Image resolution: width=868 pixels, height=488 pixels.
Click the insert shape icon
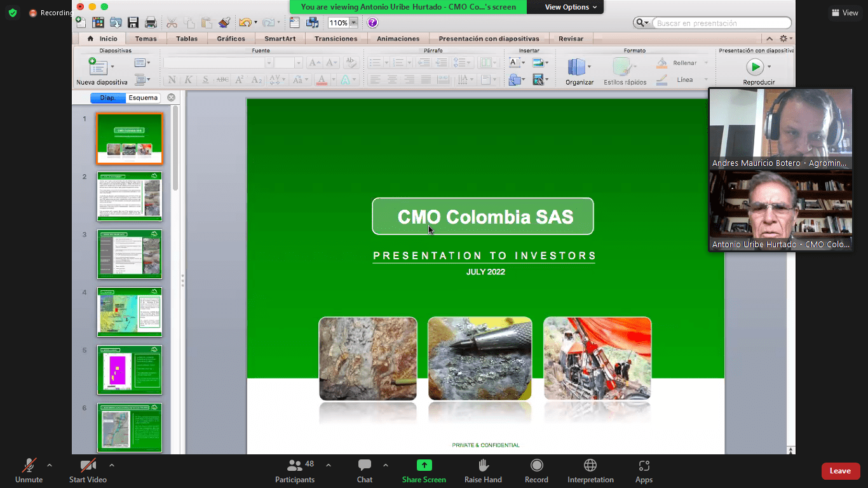click(x=515, y=79)
